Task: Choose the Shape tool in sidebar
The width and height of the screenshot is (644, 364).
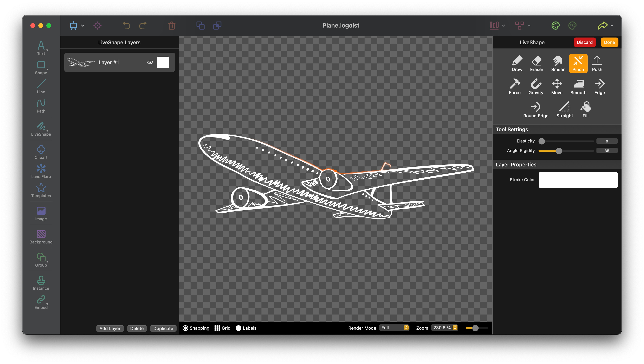Action: coord(41,67)
